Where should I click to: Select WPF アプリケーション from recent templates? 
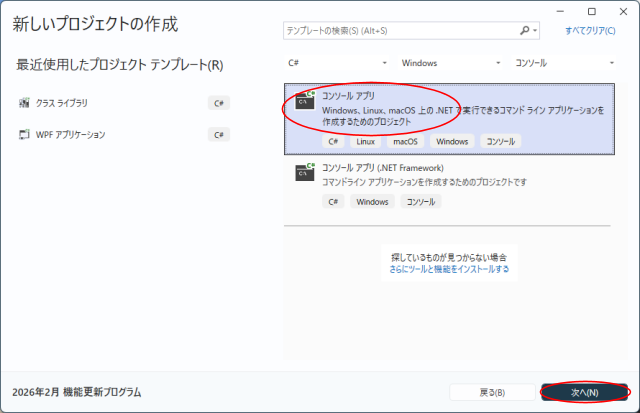[70, 134]
